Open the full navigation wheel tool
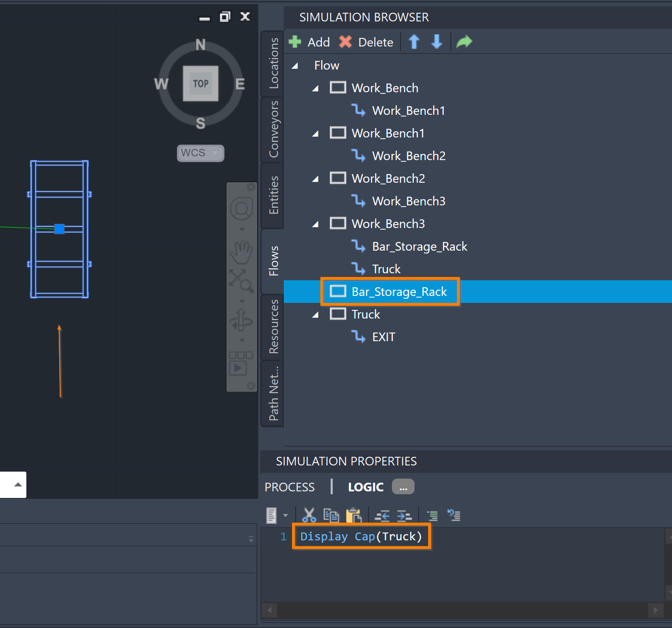Viewport: 672px width, 628px height. (241, 209)
